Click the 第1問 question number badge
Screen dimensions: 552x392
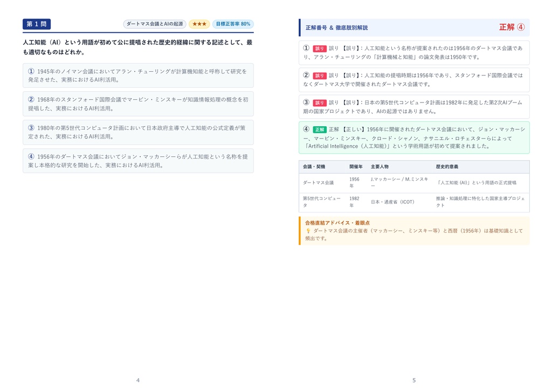(x=37, y=24)
